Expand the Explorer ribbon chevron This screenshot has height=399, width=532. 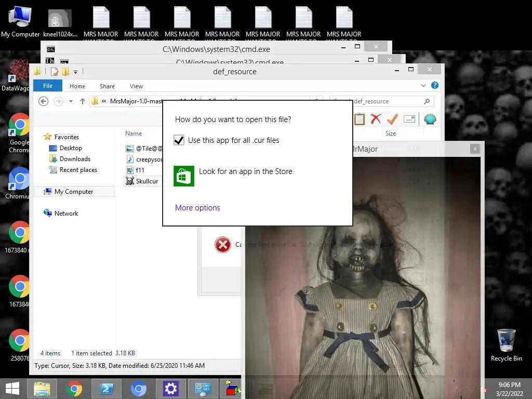coord(423,86)
